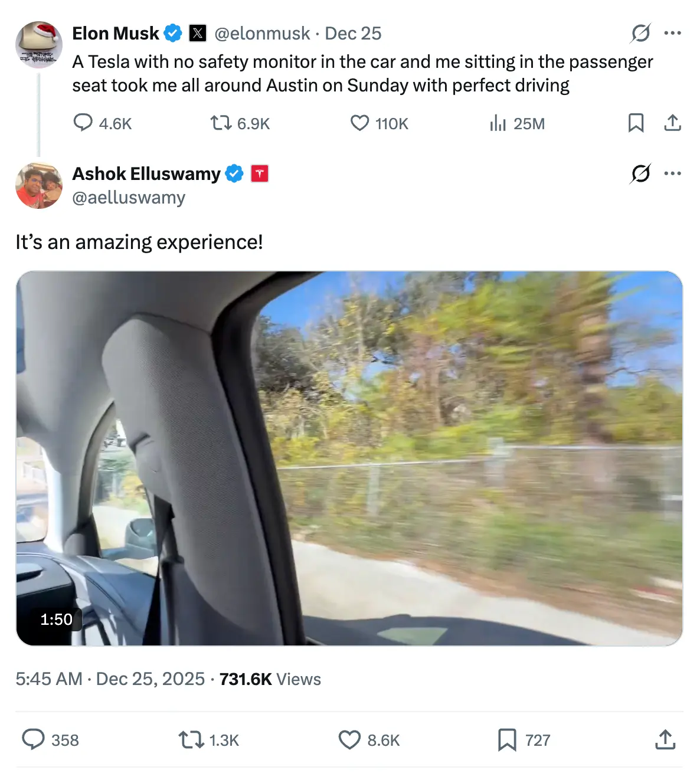Like Ashok Elluswamy's post
Screen dimensions: 700x780
[349, 739]
